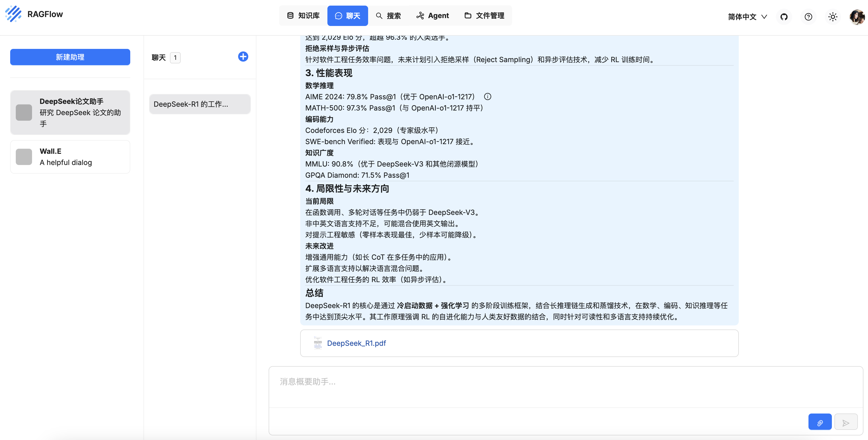Select the Wall.E assistant card
Viewport: 868px width, 440px height.
pos(70,157)
